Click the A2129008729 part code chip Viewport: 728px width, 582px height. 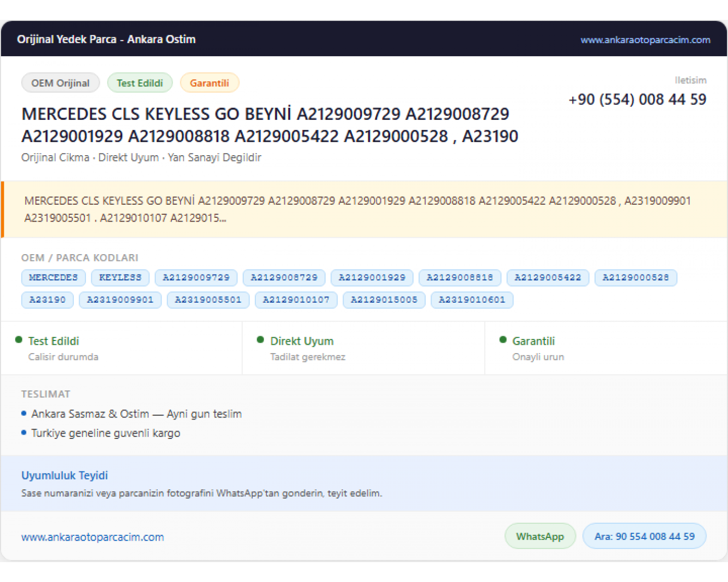(x=284, y=277)
